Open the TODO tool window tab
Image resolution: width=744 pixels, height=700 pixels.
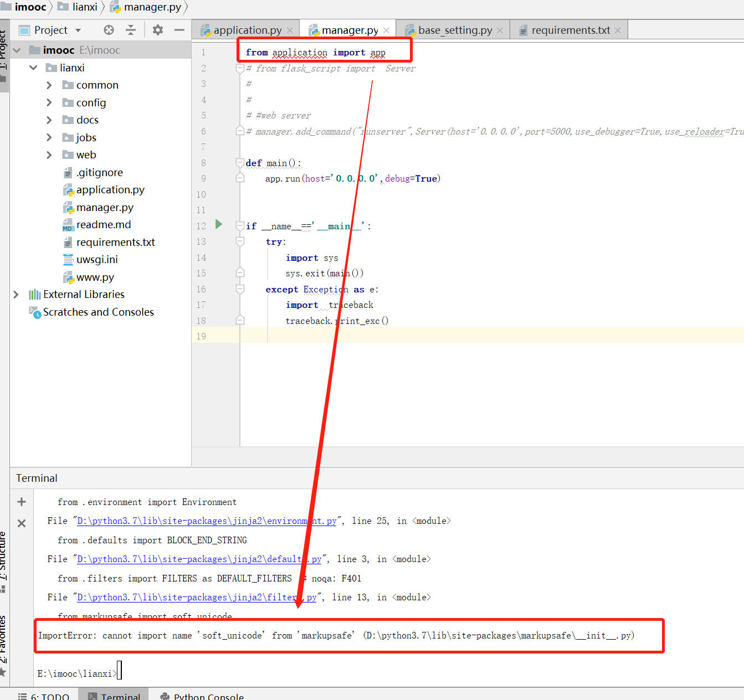(44, 696)
